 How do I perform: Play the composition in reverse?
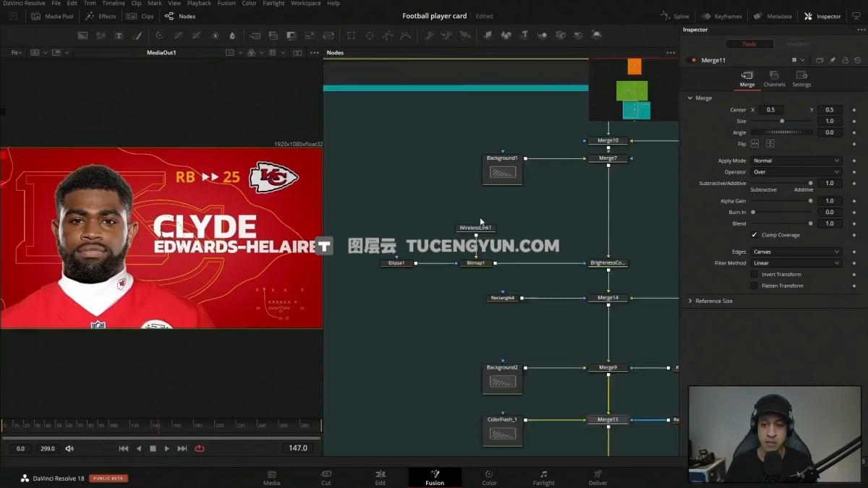pyautogui.click(x=139, y=448)
